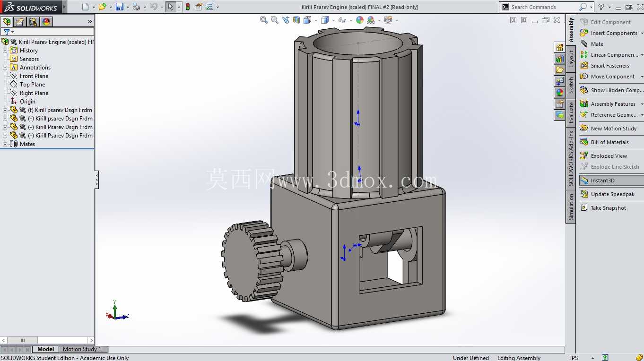Click View Settings monitor icon

(388, 20)
